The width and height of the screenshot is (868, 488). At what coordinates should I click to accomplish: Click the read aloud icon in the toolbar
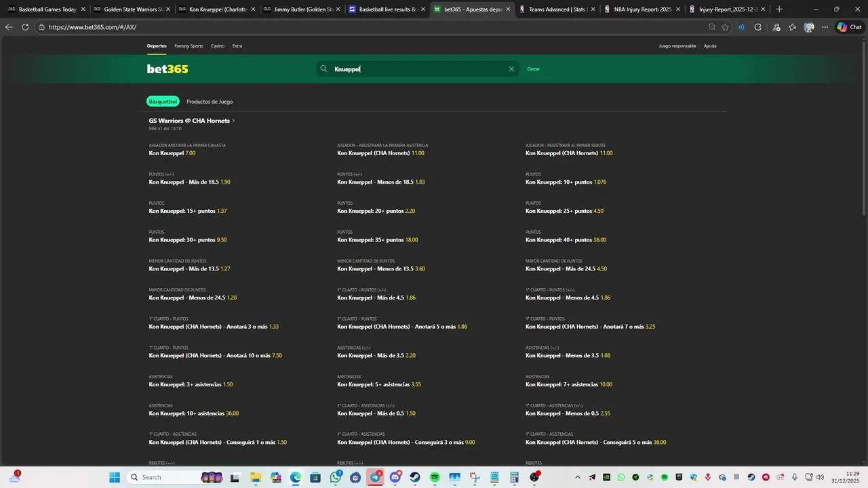click(742, 27)
